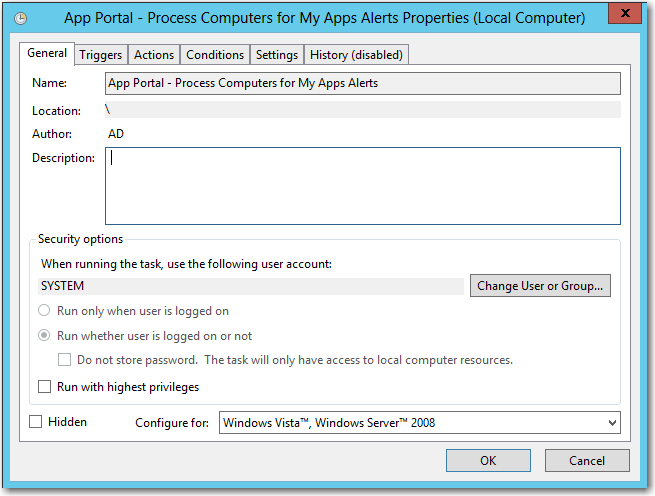The image size is (655, 496).
Task: Click Change User or Group button
Action: (540, 286)
